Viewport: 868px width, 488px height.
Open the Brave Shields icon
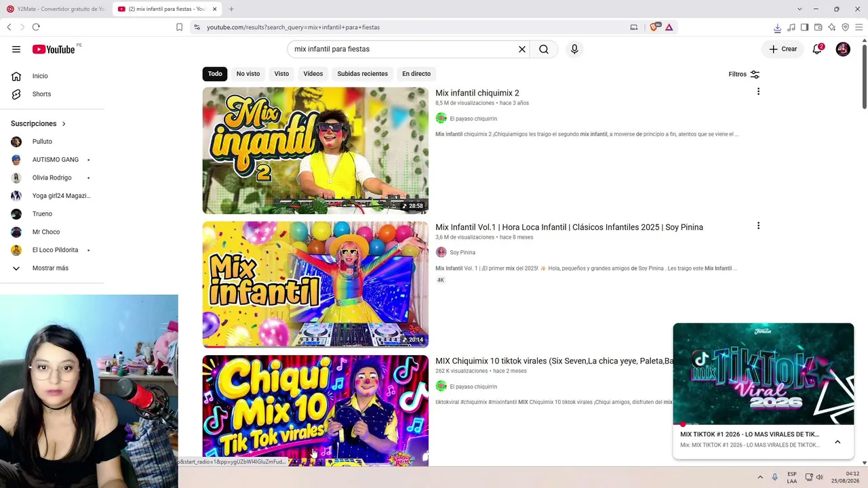654,27
